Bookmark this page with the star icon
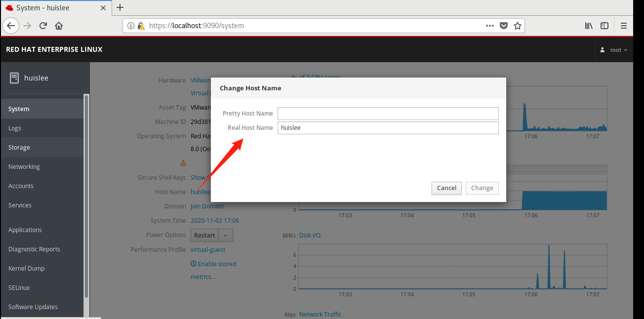 (517, 26)
